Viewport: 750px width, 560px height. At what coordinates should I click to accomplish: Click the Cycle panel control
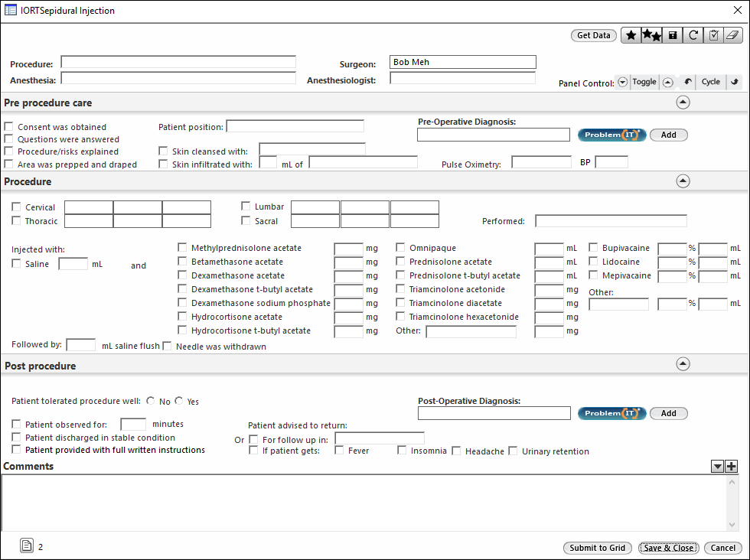[711, 82]
